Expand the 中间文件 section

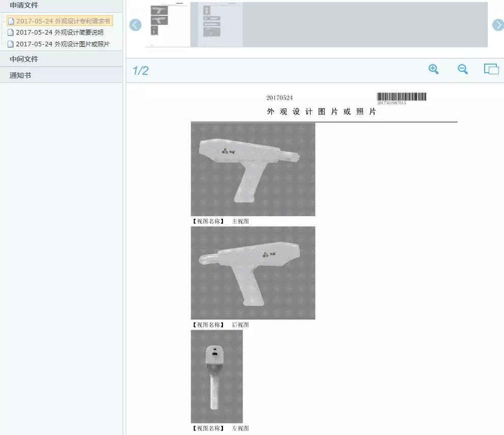(x=61, y=59)
